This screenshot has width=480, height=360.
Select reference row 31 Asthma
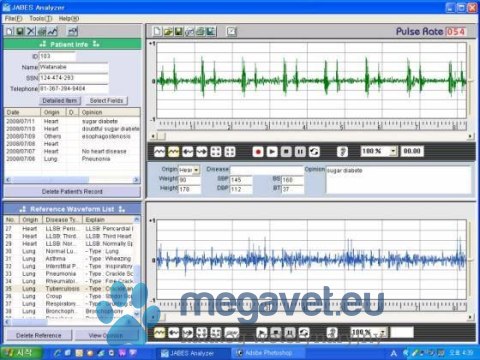69,259
